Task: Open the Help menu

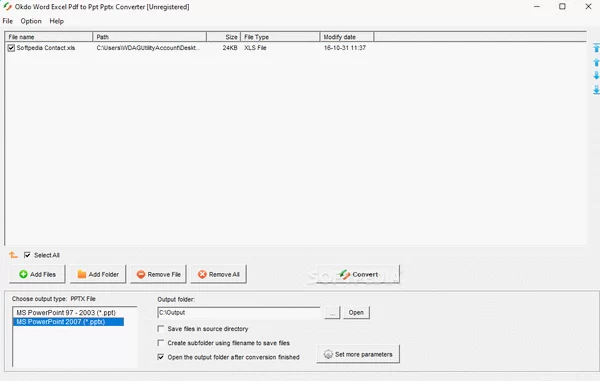Action: point(57,21)
